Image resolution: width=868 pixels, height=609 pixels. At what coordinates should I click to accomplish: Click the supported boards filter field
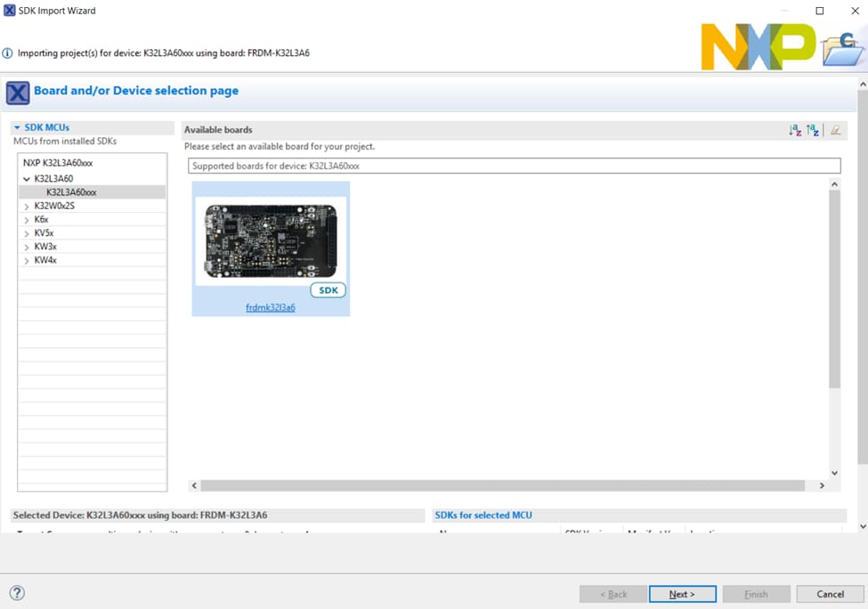514,166
